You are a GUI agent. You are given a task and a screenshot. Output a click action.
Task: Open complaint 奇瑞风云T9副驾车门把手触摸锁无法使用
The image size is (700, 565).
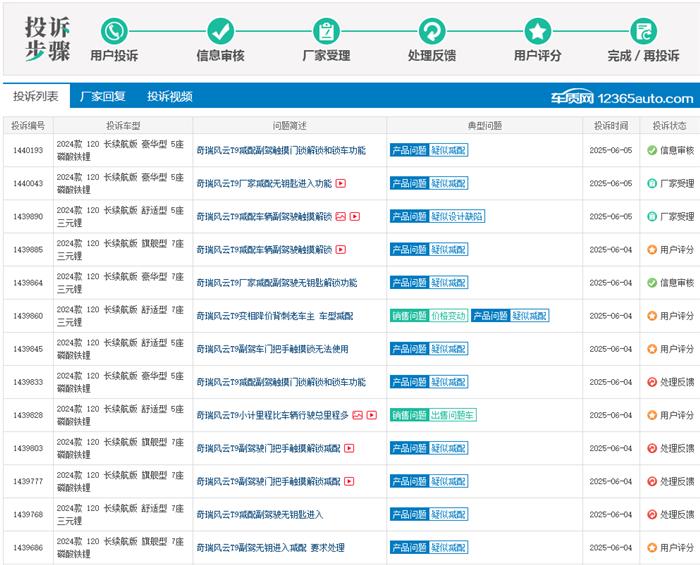(272, 349)
